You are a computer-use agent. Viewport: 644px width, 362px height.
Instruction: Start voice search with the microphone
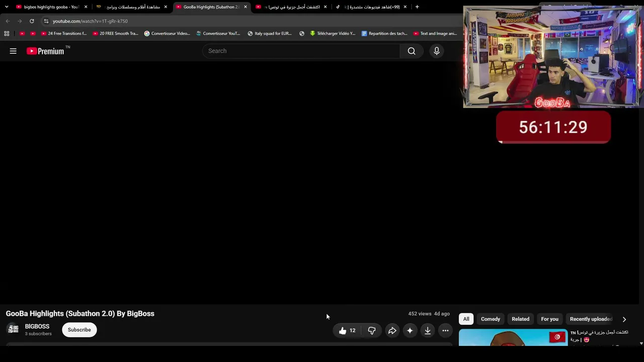437,51
